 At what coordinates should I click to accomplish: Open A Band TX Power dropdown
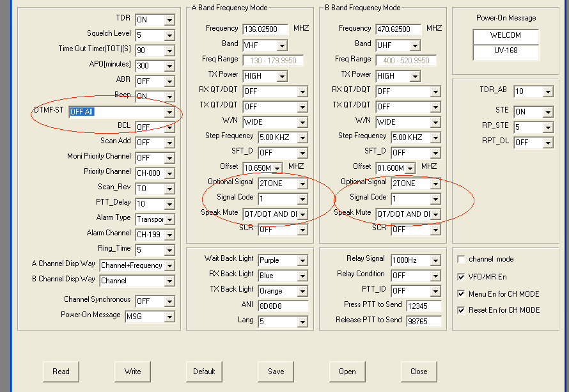coord(282,76)
